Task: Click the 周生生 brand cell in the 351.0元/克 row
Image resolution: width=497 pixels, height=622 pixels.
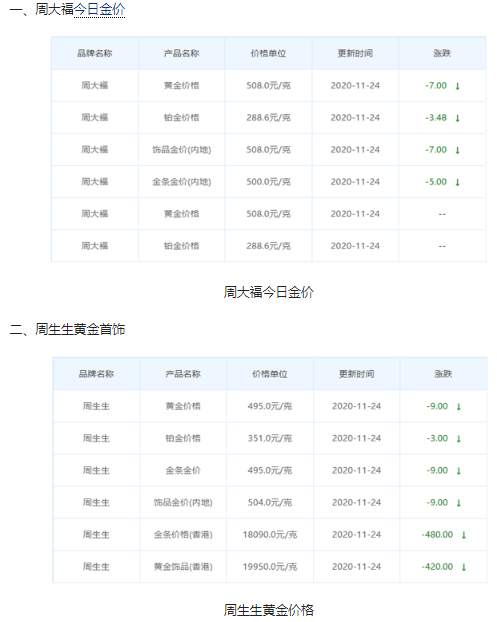Action: coord(96,438)
